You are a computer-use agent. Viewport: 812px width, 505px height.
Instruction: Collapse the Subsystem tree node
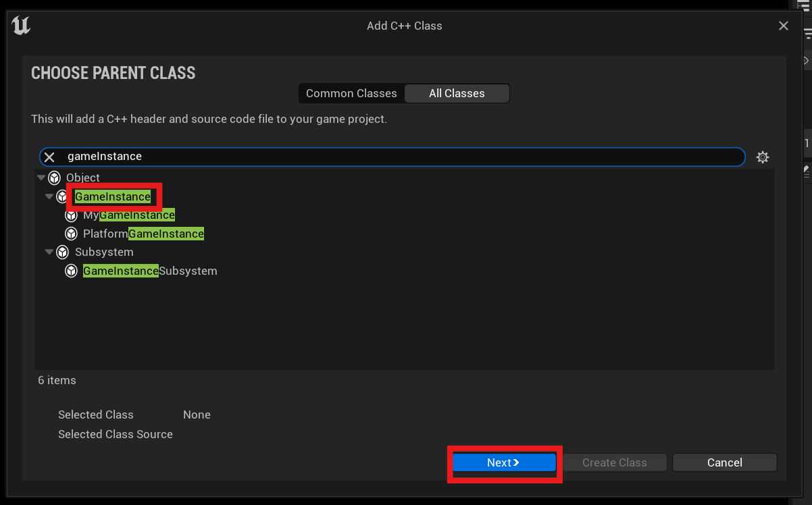click(49, 252)
